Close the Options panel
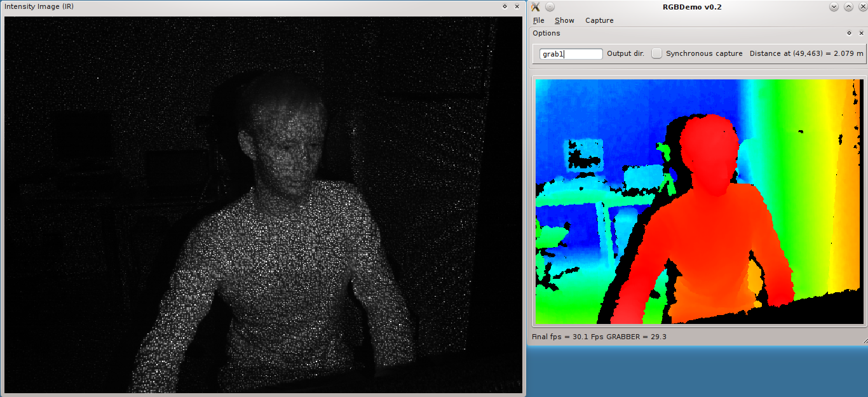 coord(861,33)
